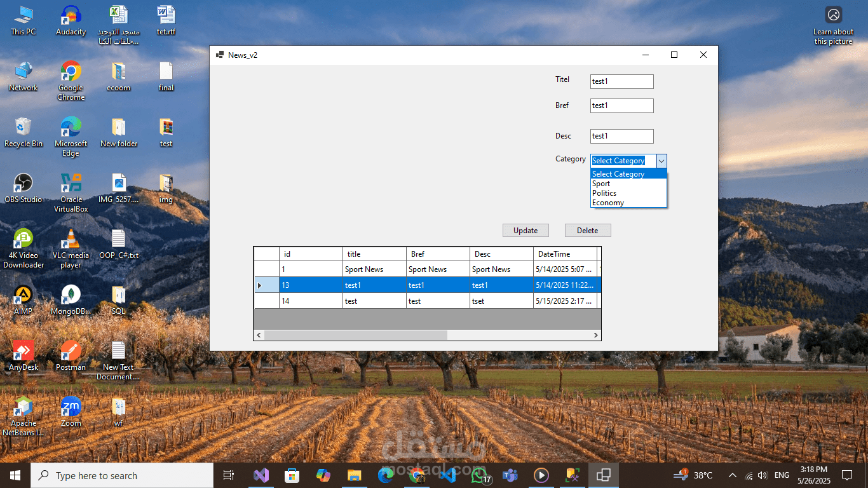Image resolution: width=868 pixels, height=488 pixels.
Task: Click the ENG language indicator
Action: click(782, 475)
